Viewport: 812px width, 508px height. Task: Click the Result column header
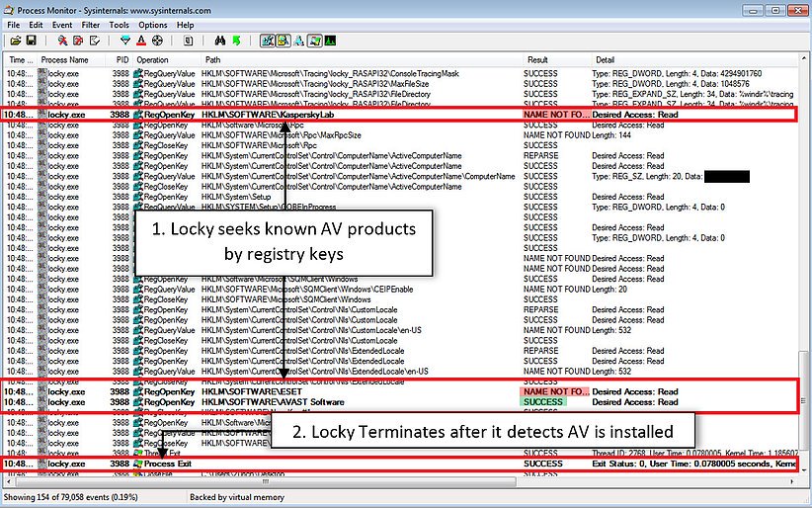(557, 59)
